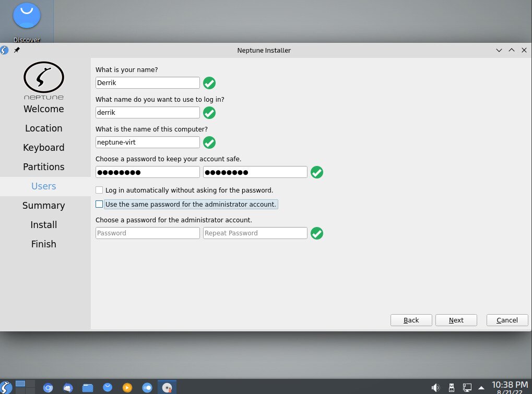Viewport: 532px width, 394px height.
Task: Cancel the Neptune installation
Action: (x=507, y=320)
